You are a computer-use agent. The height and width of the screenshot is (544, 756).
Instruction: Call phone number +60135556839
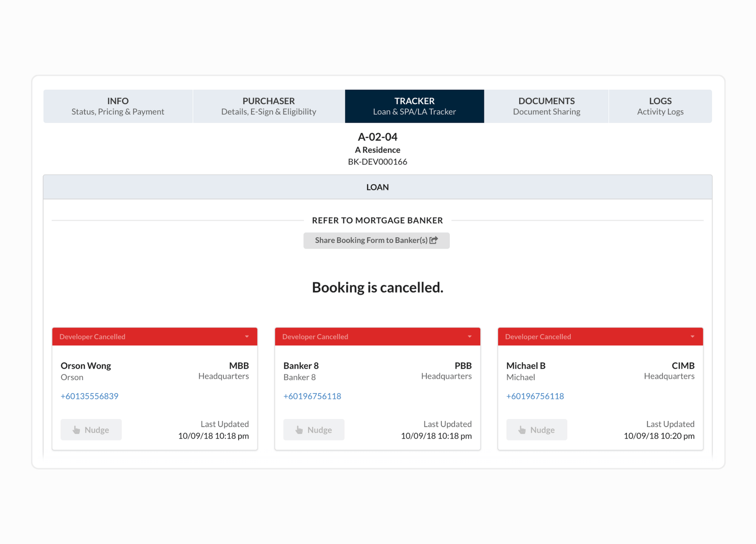coord(90,396)
